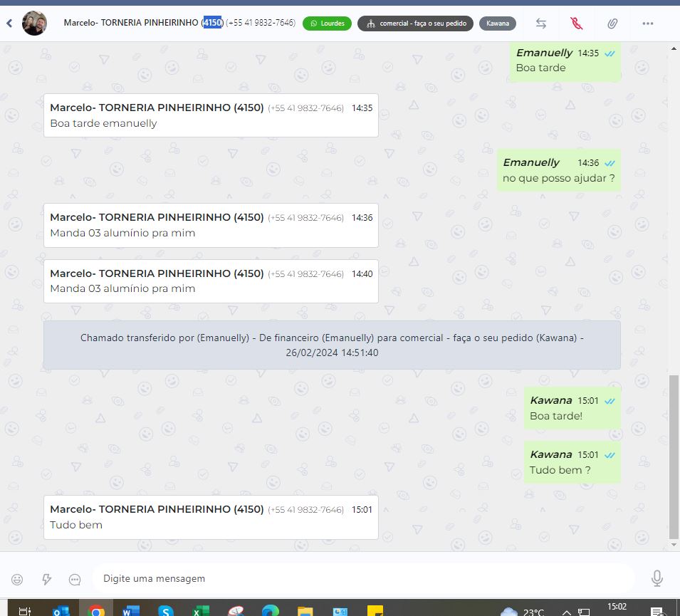
Task: Record audio with the microphone icon
Action: click(x=657, y=578)
